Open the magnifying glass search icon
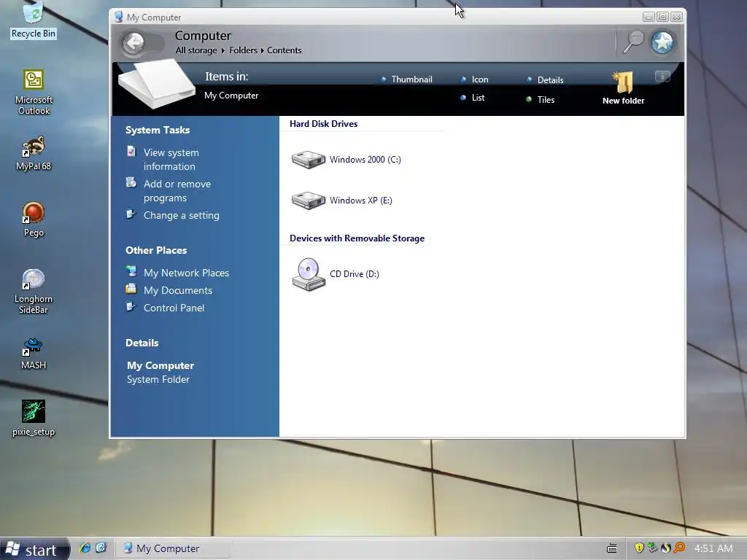This screenshot has height=560, width=747. [x=634, y=42]
